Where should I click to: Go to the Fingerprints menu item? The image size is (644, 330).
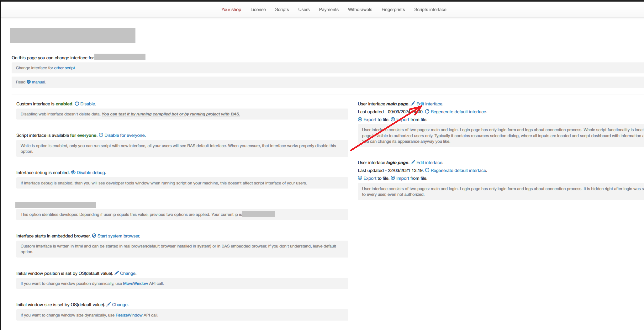pyautogui.click(x=393, y=9)
